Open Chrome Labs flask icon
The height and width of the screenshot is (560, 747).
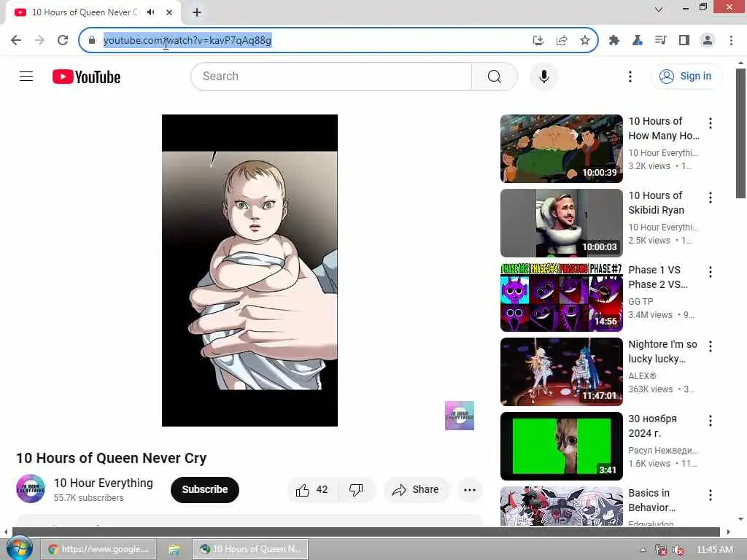pyautogui.click(x=638, y=41)
